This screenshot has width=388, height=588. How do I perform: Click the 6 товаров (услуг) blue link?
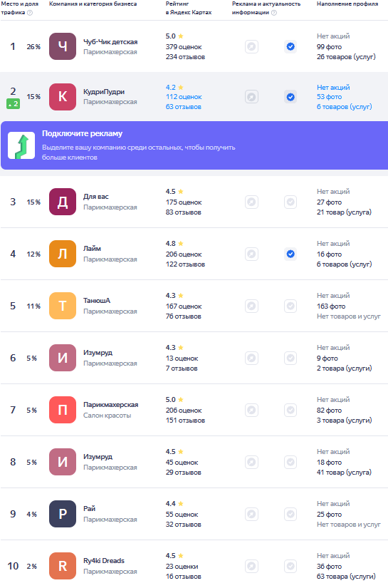[344, 106]
